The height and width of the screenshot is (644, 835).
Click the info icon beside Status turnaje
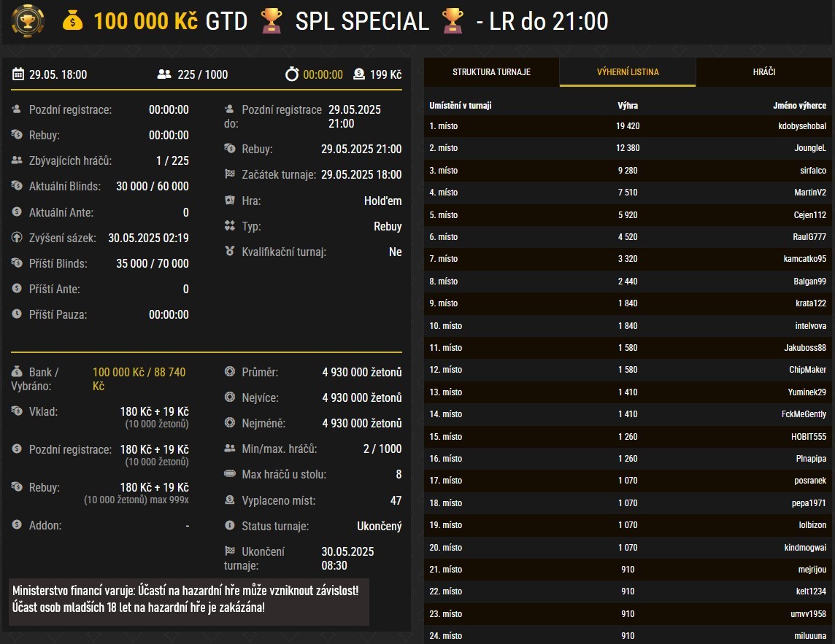pyautogui.click(x=230, y=526)
